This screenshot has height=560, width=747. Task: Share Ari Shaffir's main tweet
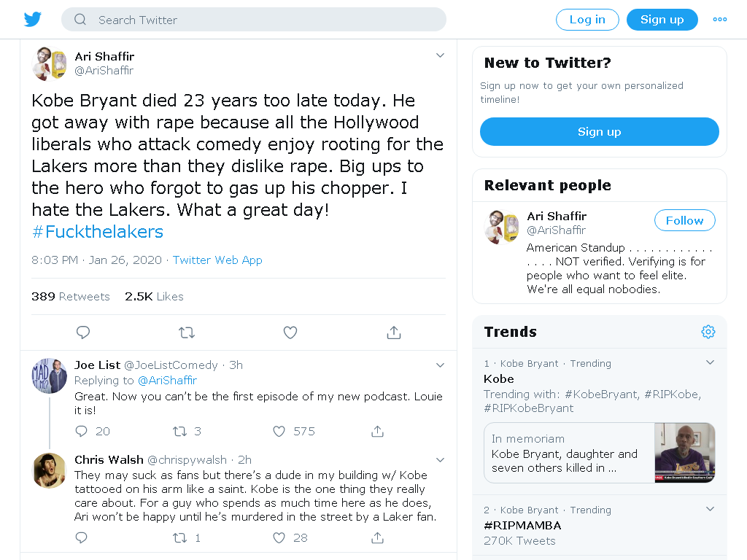point(393,332)
